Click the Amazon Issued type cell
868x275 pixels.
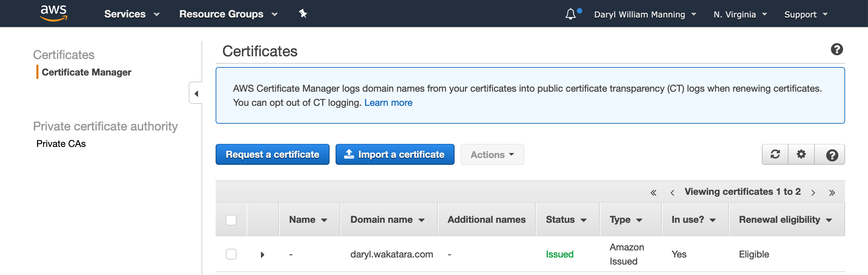[x=627, y=254]
